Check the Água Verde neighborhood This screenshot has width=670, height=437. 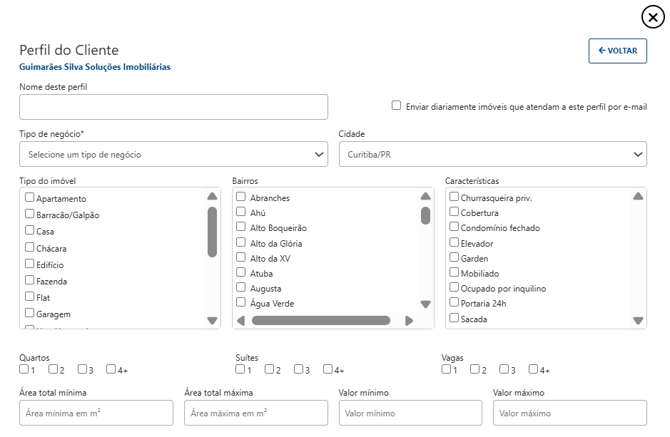point(241,302)
